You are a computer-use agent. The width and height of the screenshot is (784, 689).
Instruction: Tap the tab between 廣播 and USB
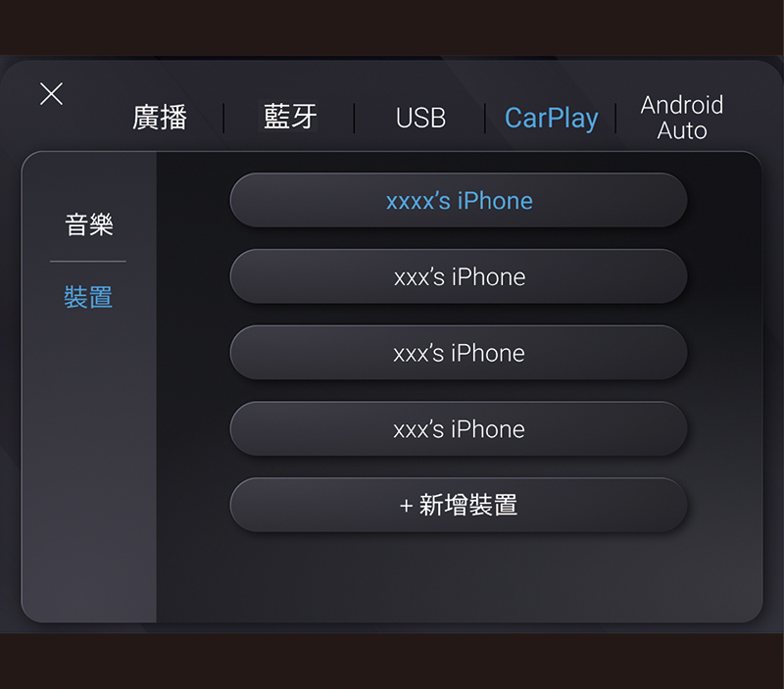click(290, 117)
